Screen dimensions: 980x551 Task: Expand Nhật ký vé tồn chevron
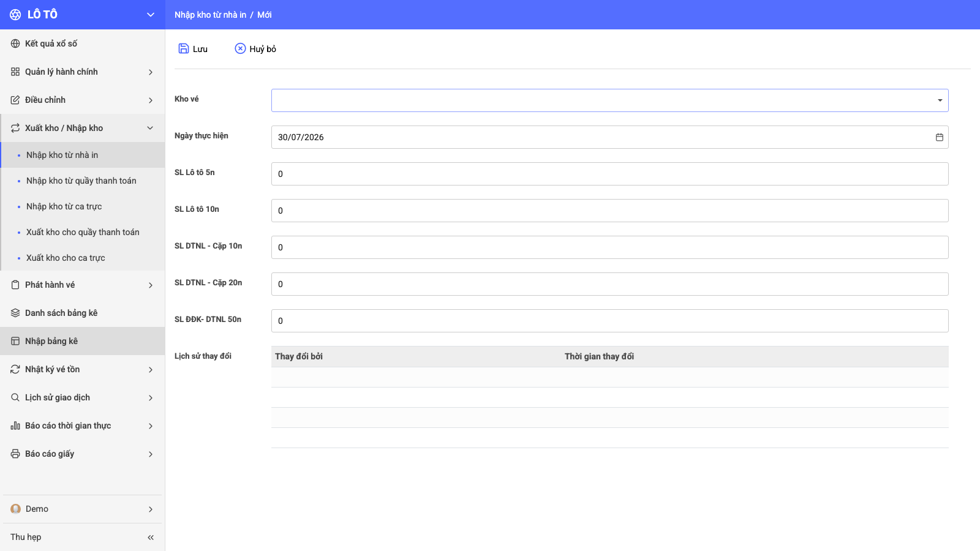[x=151, y=370]
